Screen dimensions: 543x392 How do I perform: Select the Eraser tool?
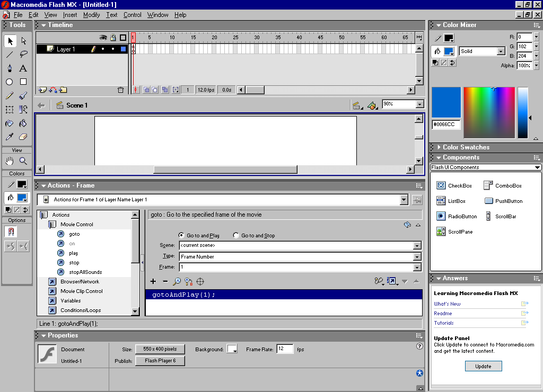click(x=23, y=137)
